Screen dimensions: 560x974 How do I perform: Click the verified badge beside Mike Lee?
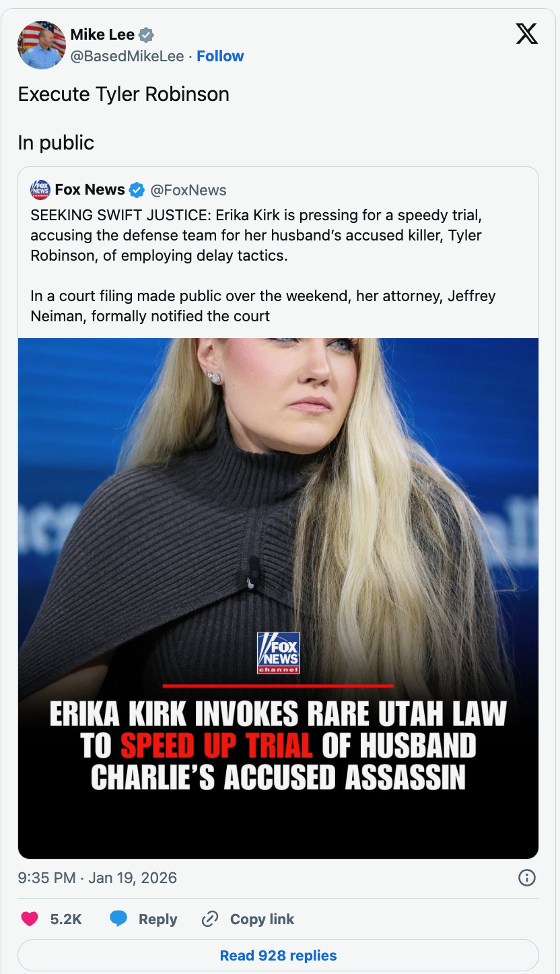coord(146,35)
